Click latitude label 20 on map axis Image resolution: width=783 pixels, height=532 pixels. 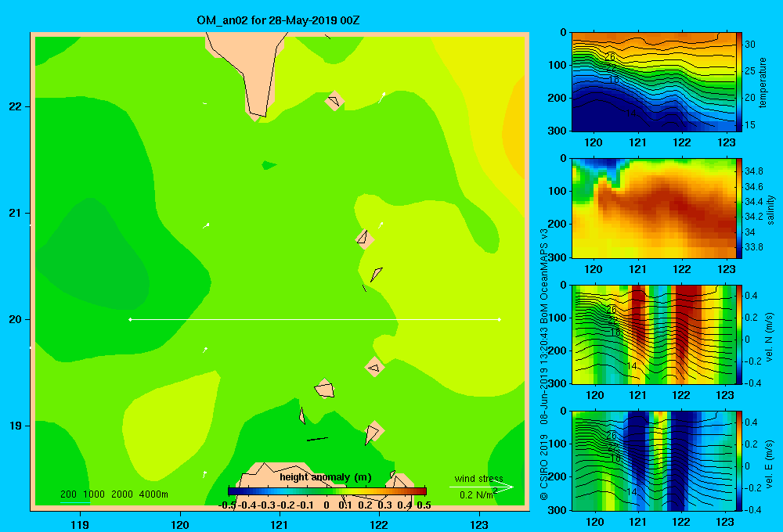pyautogui.click(x=16, y=319)
